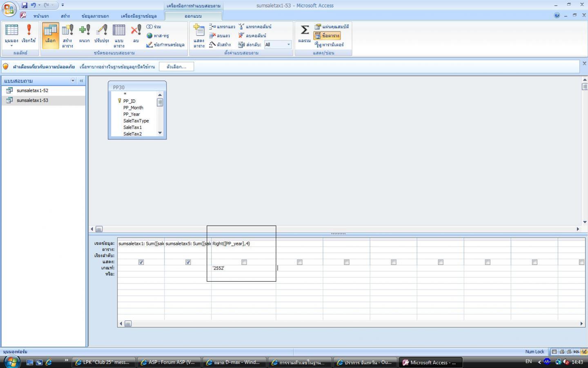Choose the Append (ผนวก) query type
Viewport: 588px width, 368px height.
pos(85,34)
